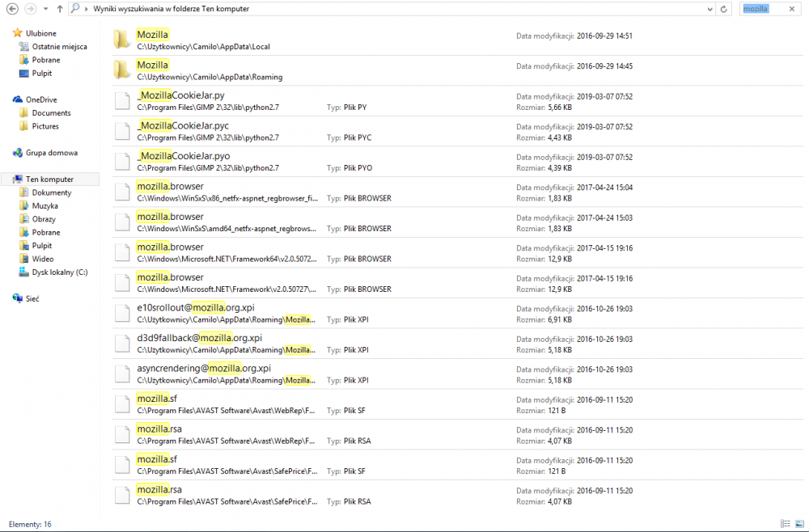This screenshot has height=532, width=809.
Task: Click the Grupa domowa icon
Action: pyautogui.click(x=18, y=153)
